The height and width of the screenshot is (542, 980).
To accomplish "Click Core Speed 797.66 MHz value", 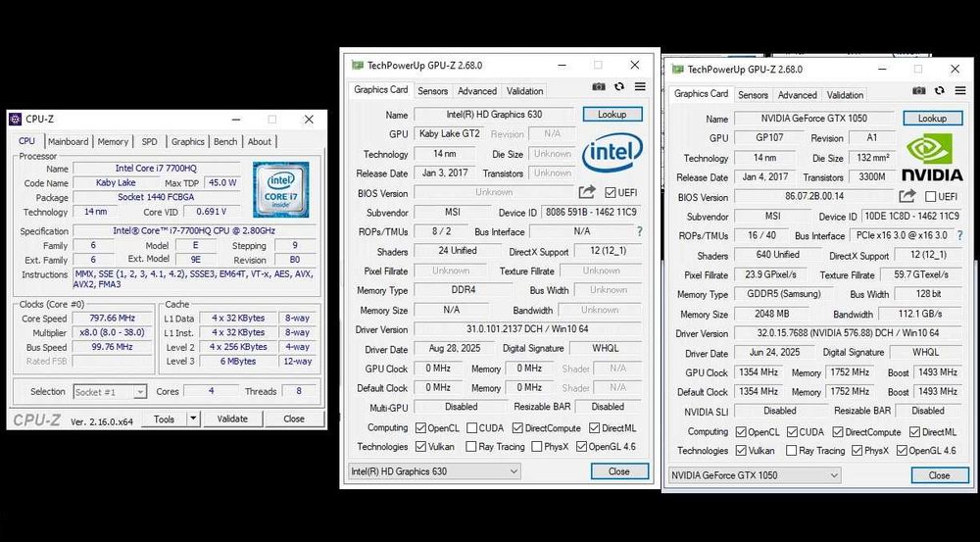I will [113, 319].
